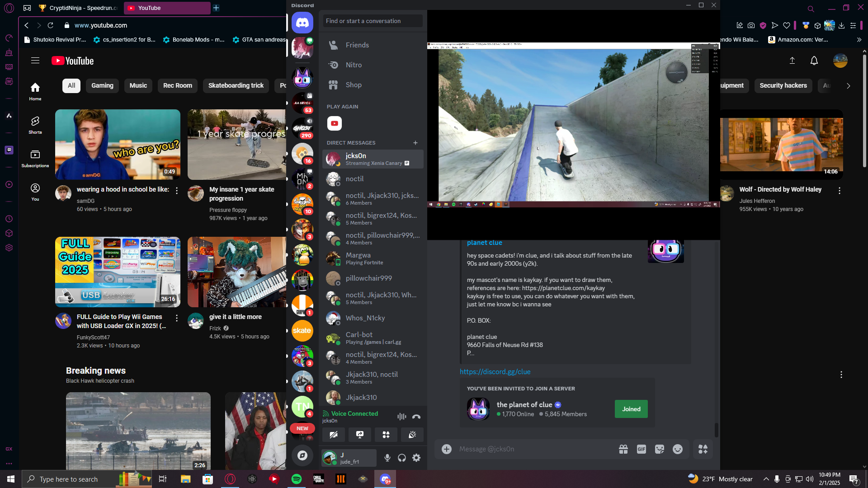Open the GIF picker
The width and height of the screenshot is (868, 488).
641,449
